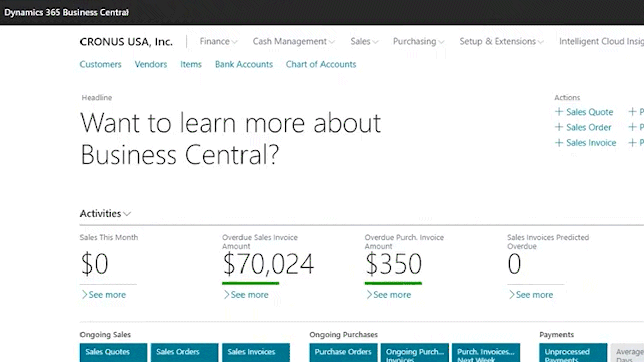Screen dimensions: 644x362
Task: Open the Ongoing Purch... Invoices tile
Action: coord(415,352)
